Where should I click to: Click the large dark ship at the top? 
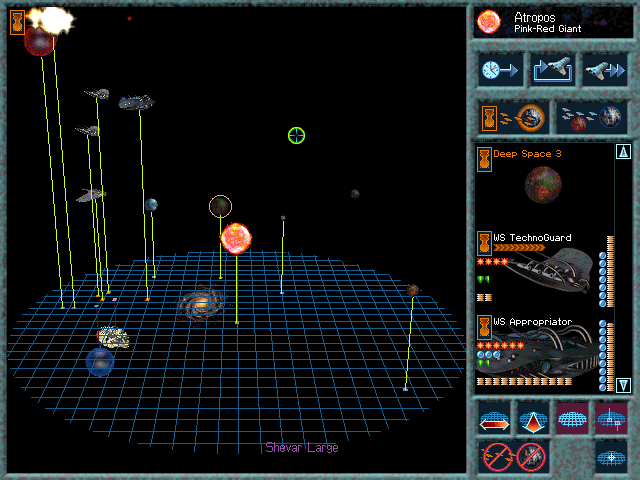[136, 102]
